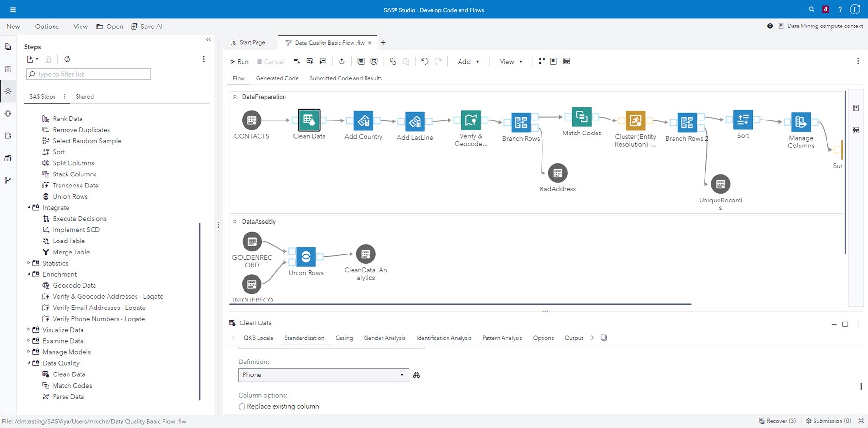Select the Match Codes node in flow
The height and width of the screenshot is (428, 868).
(x=582, y=117)
